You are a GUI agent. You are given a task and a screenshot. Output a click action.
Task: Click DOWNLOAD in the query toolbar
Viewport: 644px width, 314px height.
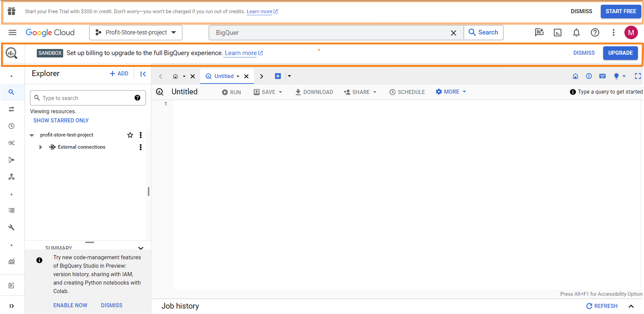314,92
